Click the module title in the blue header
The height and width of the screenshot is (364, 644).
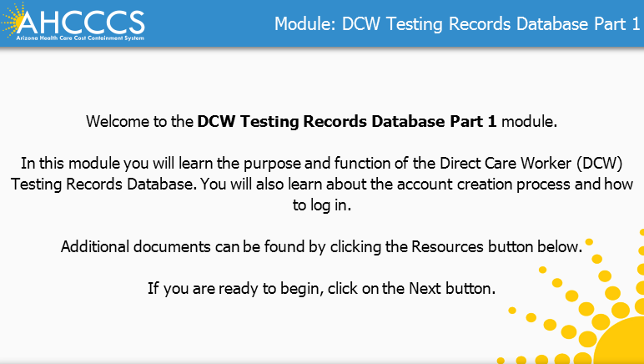[457, 23]
